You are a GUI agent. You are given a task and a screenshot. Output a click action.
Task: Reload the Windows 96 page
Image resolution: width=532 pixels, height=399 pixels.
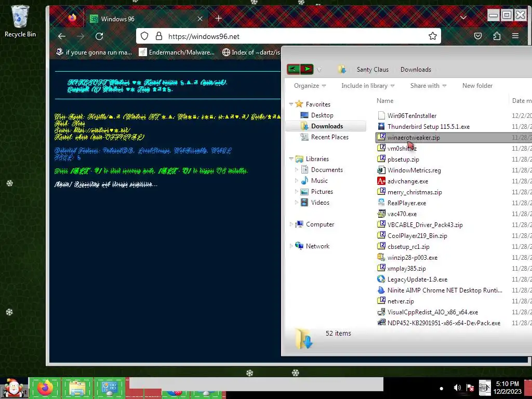pos(99,36)
